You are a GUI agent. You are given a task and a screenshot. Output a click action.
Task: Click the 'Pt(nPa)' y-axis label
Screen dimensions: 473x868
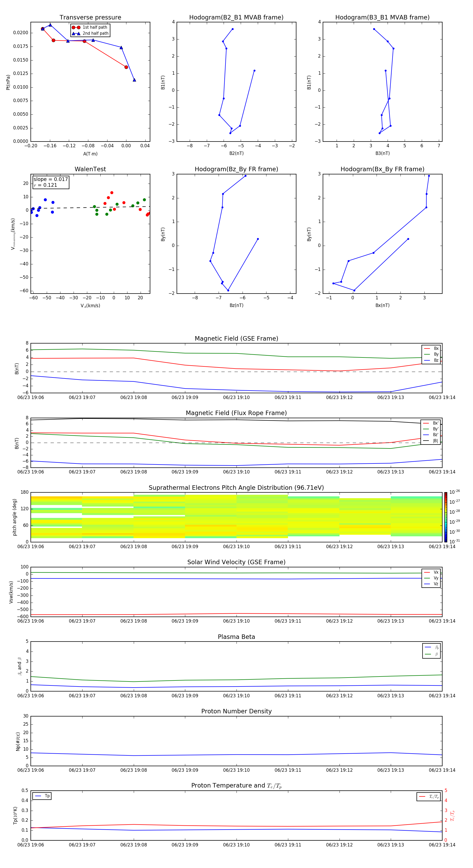(x=8, y=82)
